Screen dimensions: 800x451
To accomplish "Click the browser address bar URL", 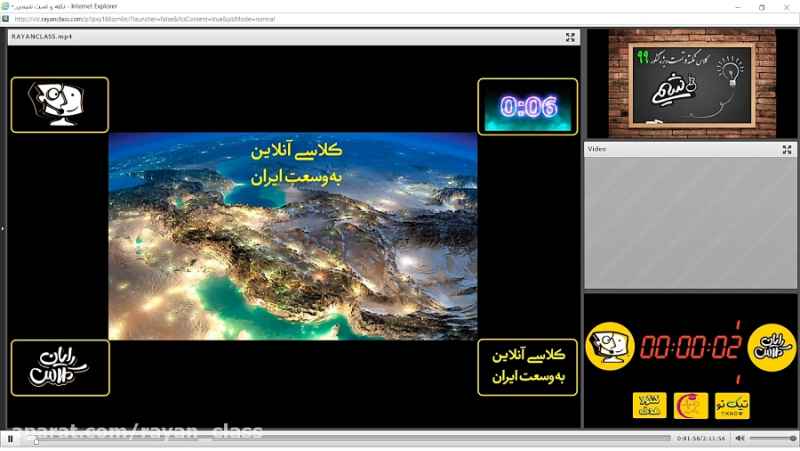I will pyautogui.click(x=145, y=19).
